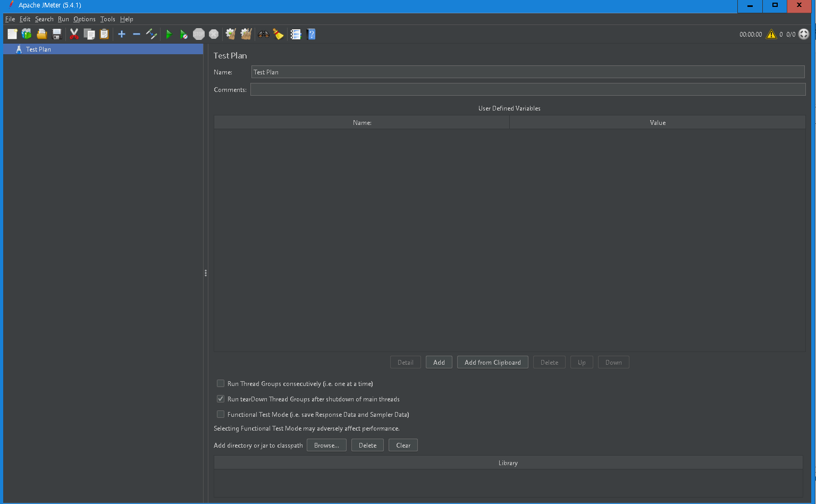Click Add button for user variables
Viewport: 816px width, 504px height.
click(x=439, y=362)
